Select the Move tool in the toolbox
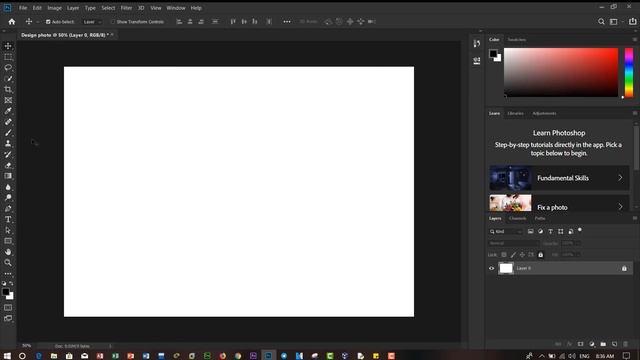Viewport: 640px width, 360px height. point(8,46)
